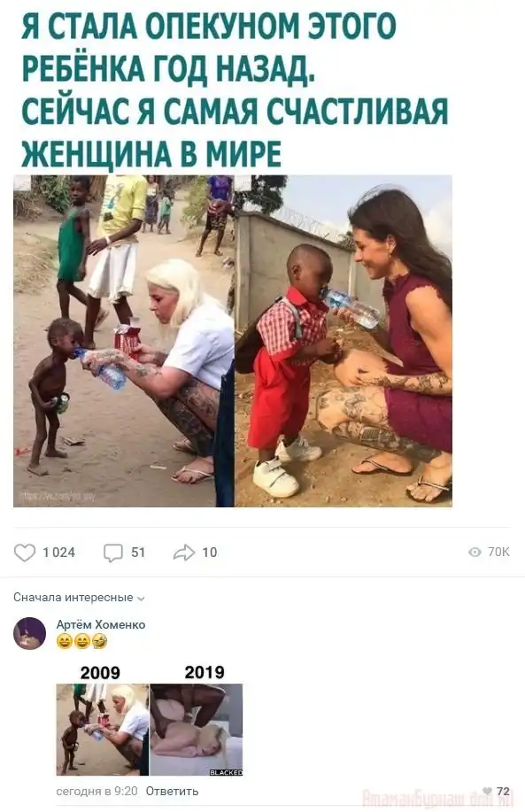
Task: Open the 10 shares count
Action: 210,553
